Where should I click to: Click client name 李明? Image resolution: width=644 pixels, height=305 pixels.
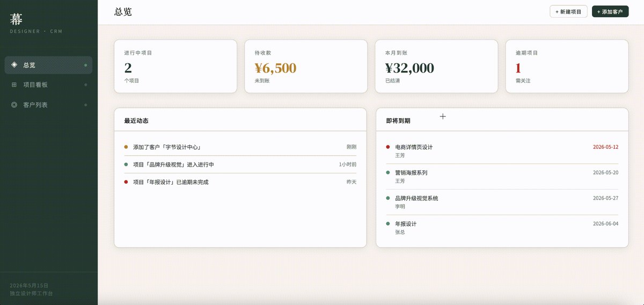coord(400,207)
